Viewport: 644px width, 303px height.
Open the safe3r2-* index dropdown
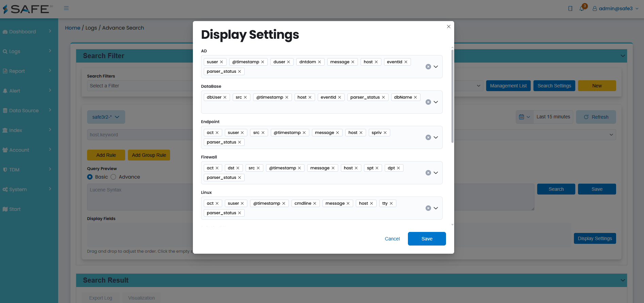pyautogui.click(x=106, y=117)
